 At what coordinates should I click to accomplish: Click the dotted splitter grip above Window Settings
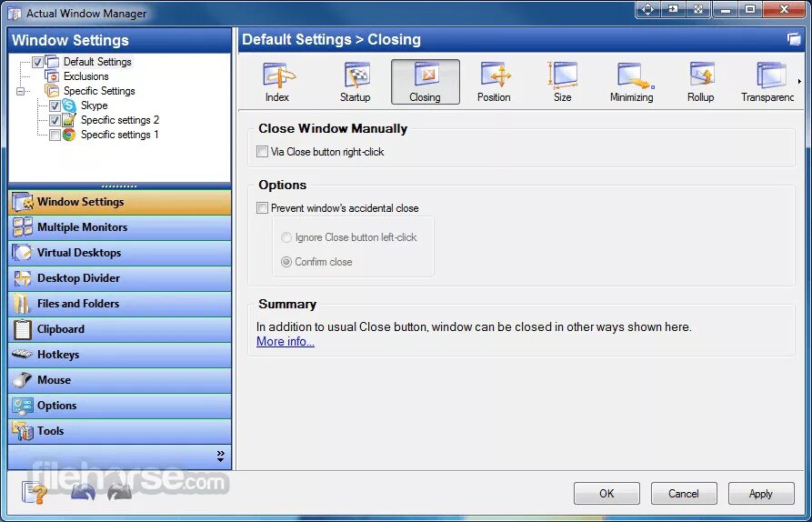point(120,186)
